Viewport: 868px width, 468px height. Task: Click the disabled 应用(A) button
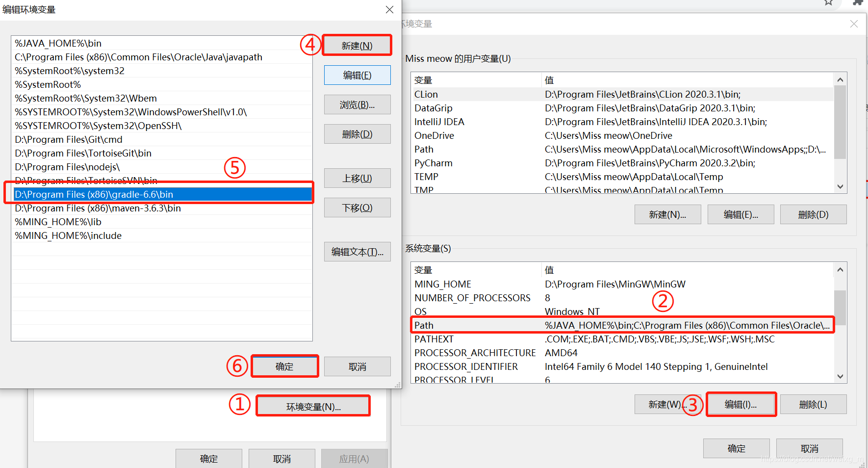pos(354,459)
